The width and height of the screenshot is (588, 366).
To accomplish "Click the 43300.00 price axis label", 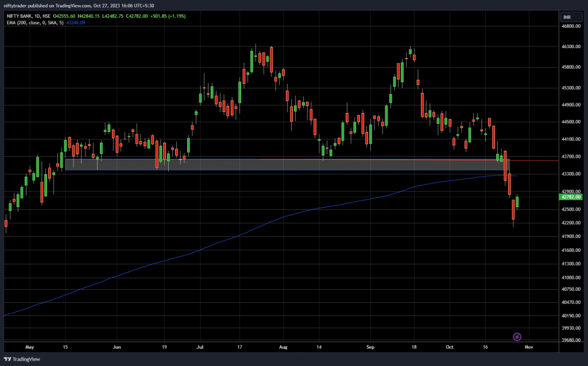I will 571,174.
